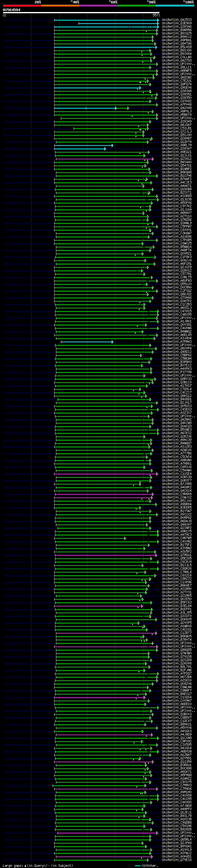Select label UniRef100_Q9RY33

coord(177,379)
